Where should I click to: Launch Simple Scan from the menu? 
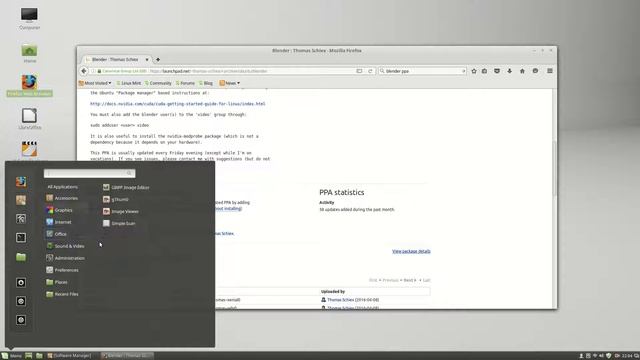tap(119, 223)
